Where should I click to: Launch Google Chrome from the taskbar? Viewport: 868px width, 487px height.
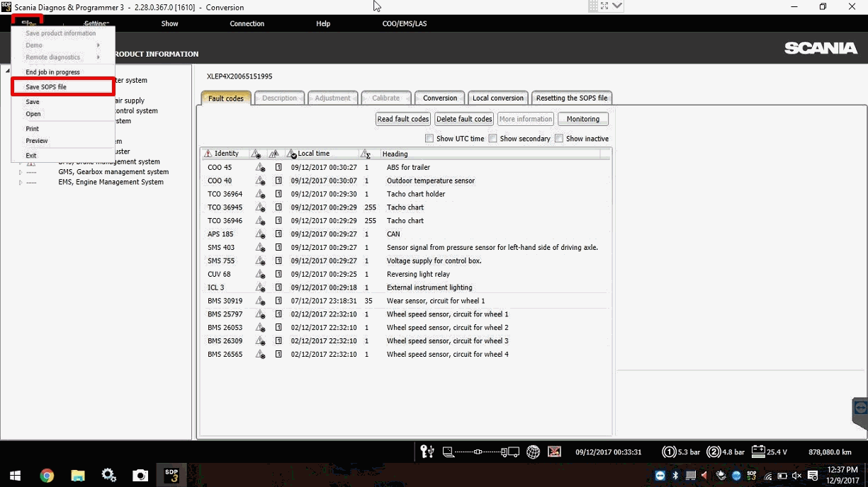[47, 476]
